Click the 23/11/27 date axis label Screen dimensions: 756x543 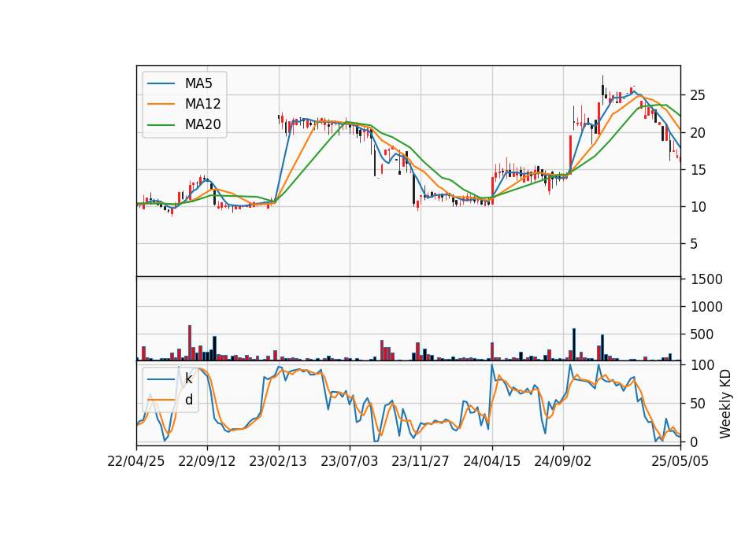[420, 461]
